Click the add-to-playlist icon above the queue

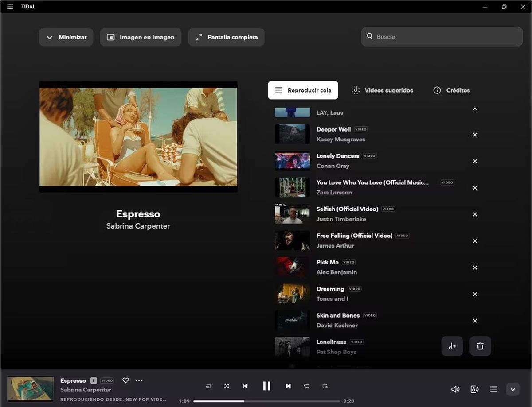point(452,346)
